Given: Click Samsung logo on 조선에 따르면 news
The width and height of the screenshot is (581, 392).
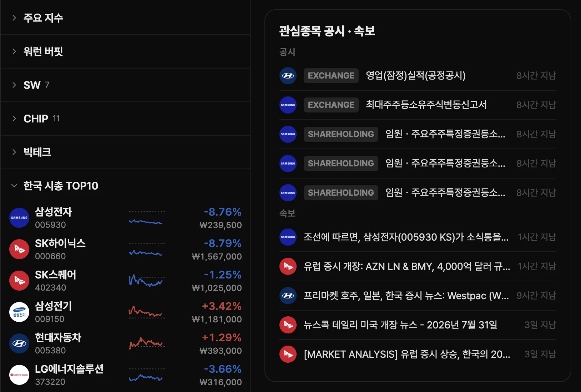Looking at the screenshot, I should (288, 237).
